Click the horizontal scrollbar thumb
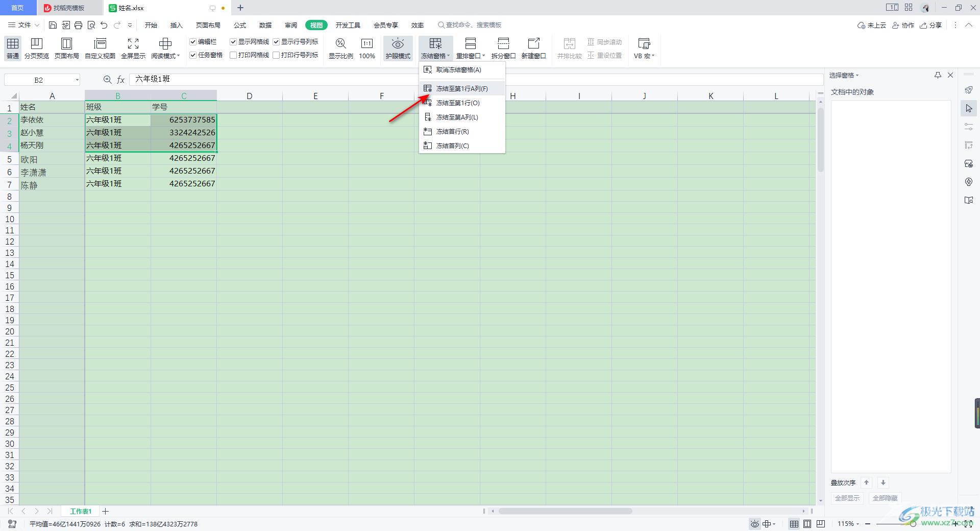Screen dimensions: 980x531 pos(565,511)
